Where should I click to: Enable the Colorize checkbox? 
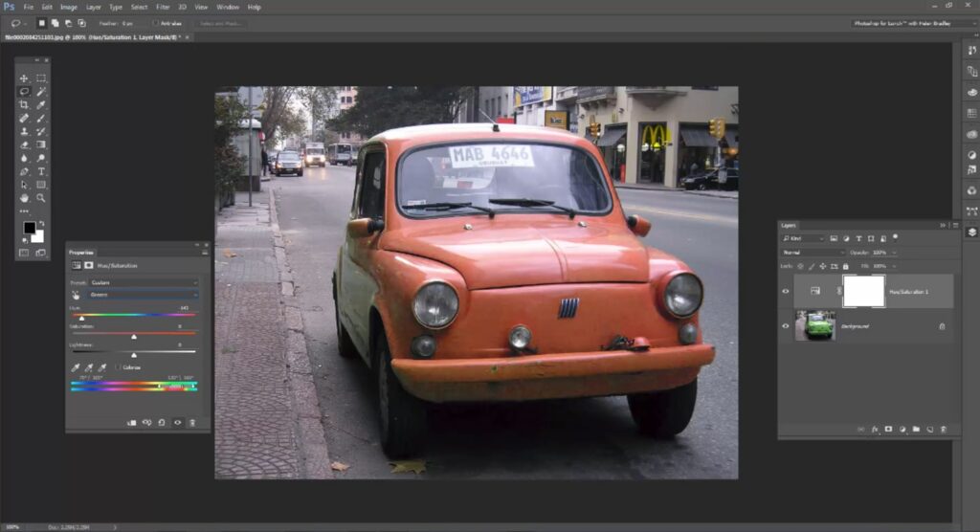(118, 366)
